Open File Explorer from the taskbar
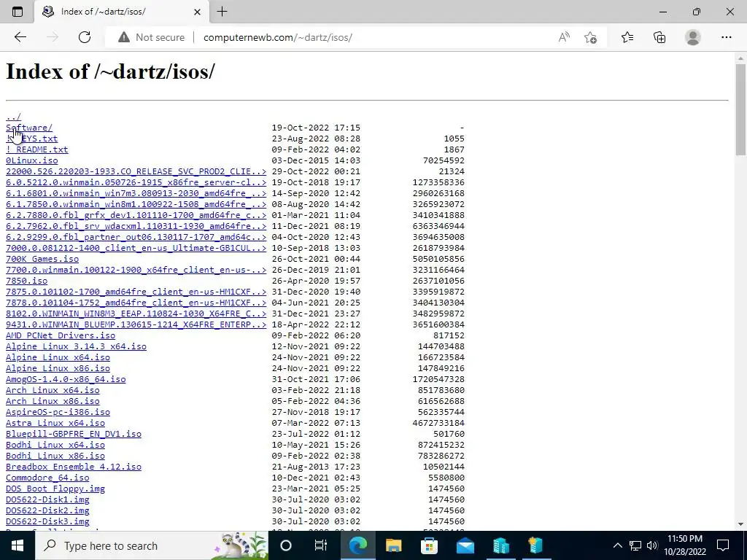747x560 pixels. [x=393, y=545]
